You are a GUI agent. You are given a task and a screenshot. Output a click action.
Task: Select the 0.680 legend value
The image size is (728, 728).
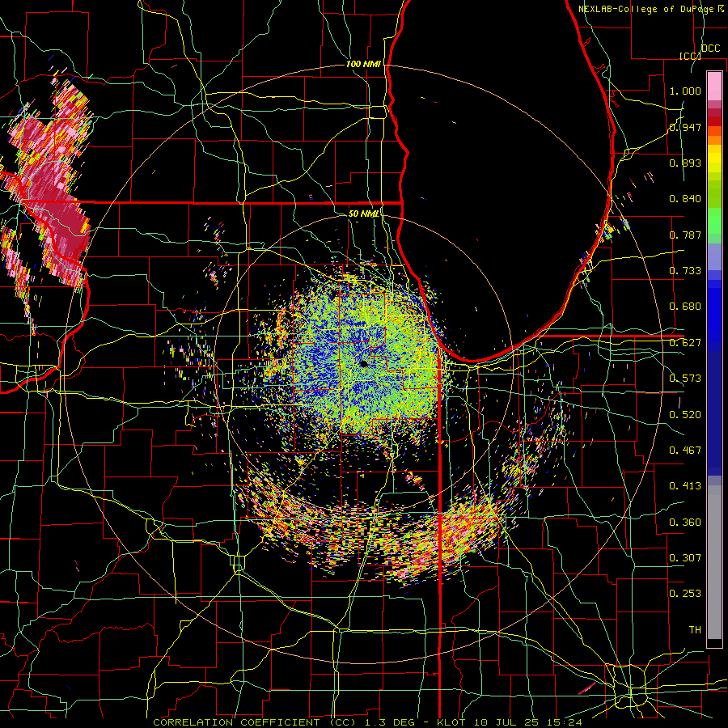685,307
